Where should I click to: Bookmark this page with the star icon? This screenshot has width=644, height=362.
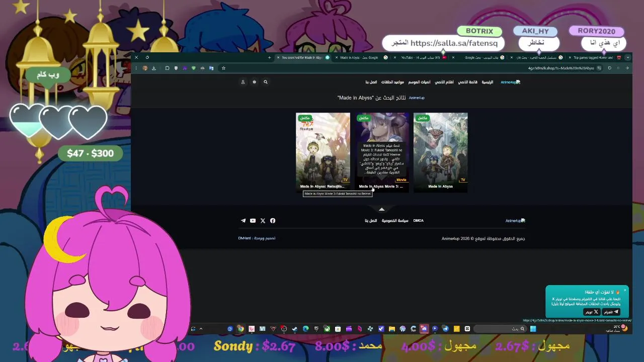(223, 68)
